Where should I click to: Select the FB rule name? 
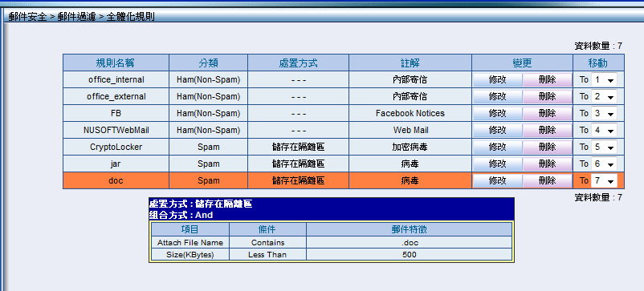pyautogui.click(x=116, y=113)
